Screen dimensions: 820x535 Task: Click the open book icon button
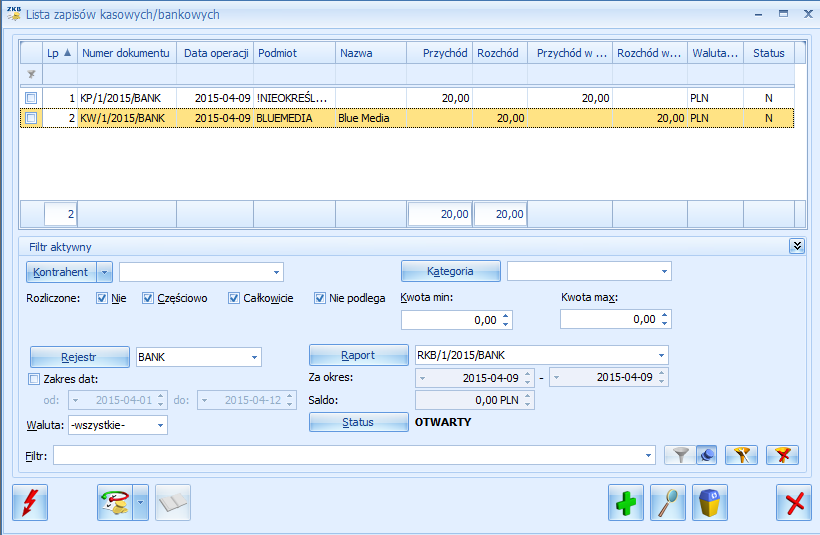point(173,502)
